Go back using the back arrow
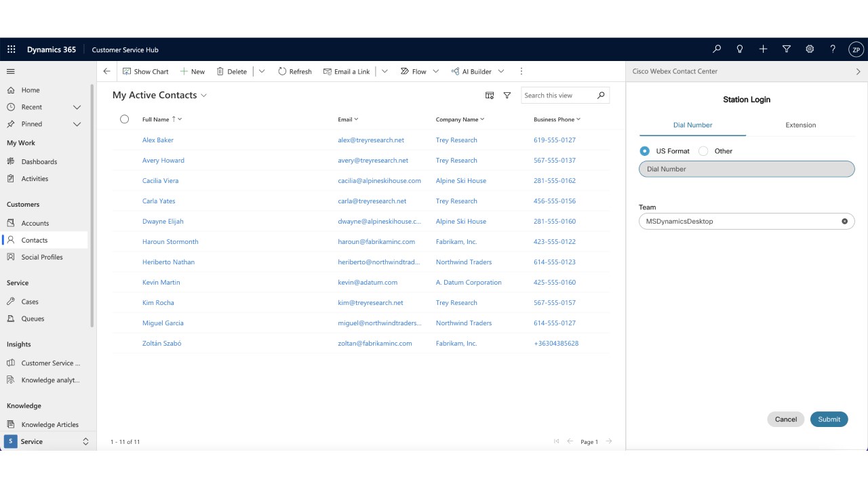 pyautogui.click(x=106, y=71)
